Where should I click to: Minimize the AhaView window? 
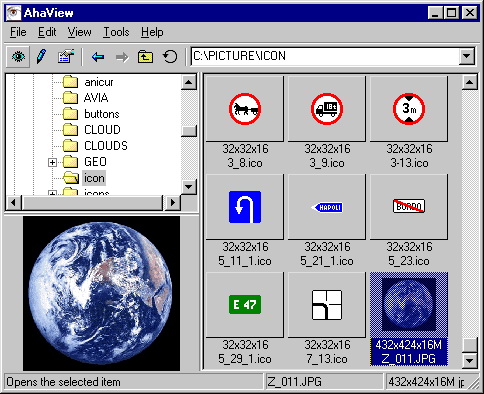[435, 13]
